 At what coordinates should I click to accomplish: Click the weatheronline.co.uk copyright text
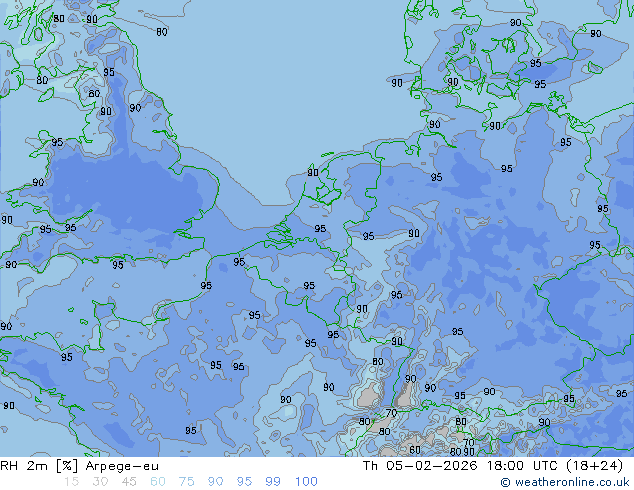pyautogui.click(x=565, y=482)
